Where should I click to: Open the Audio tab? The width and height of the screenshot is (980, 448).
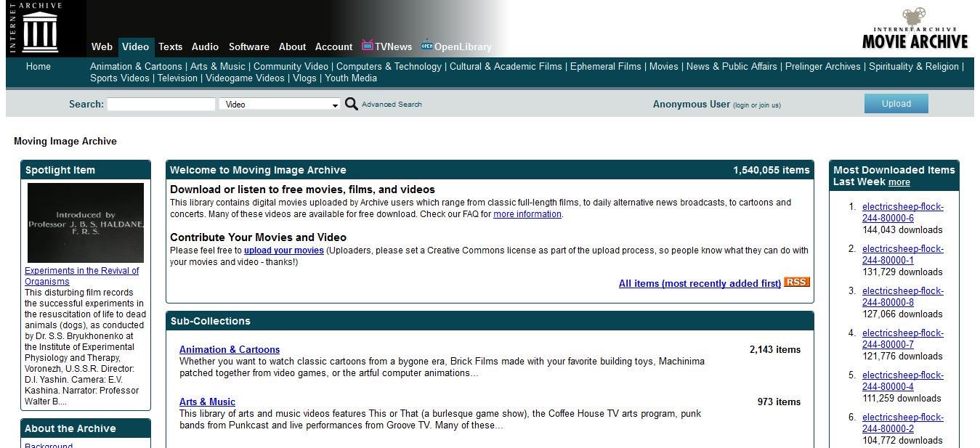(205, 46)
